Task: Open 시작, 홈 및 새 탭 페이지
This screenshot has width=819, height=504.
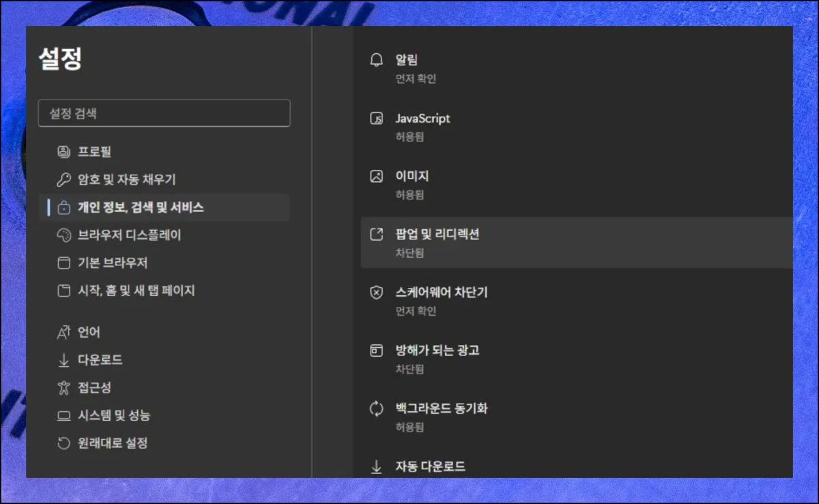Action: tap(136, 291)
